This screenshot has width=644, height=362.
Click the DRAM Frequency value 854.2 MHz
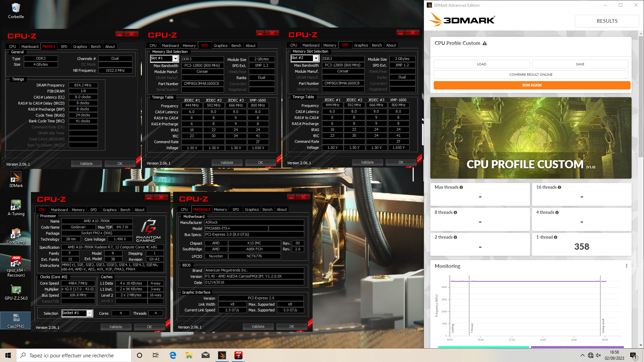83,85
